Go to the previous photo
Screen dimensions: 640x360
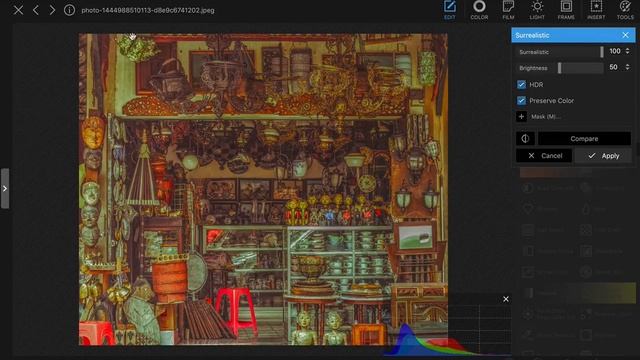[36, 10]
